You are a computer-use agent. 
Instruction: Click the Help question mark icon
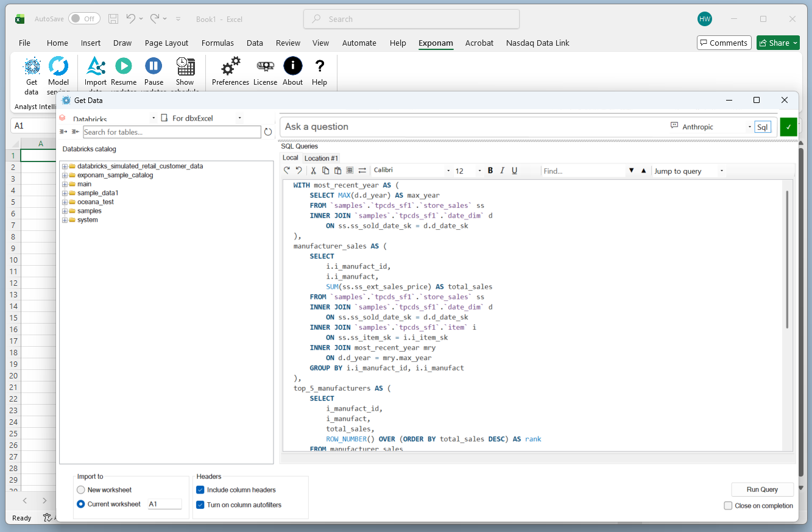coord(319,66)
